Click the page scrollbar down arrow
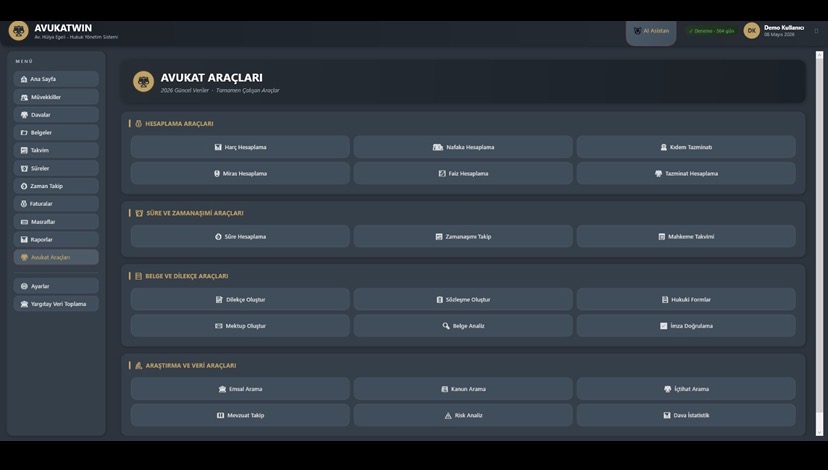 coord(820,432)
